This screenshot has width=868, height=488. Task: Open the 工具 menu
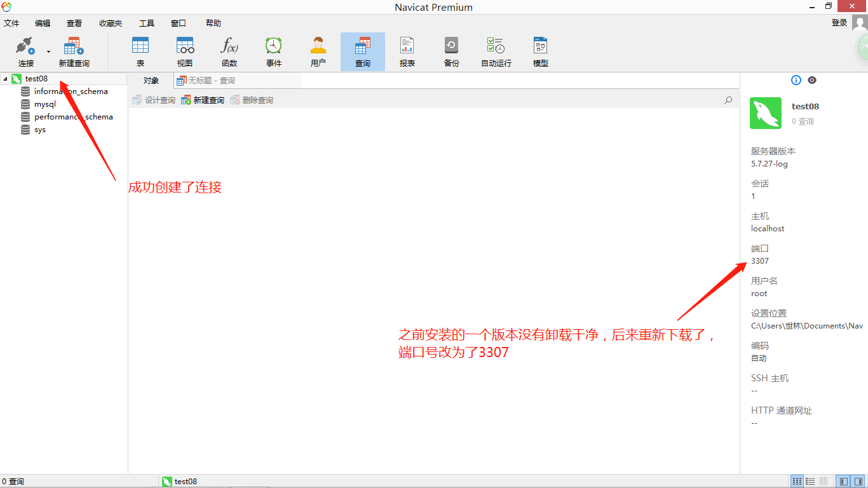(x=147, y=23)
